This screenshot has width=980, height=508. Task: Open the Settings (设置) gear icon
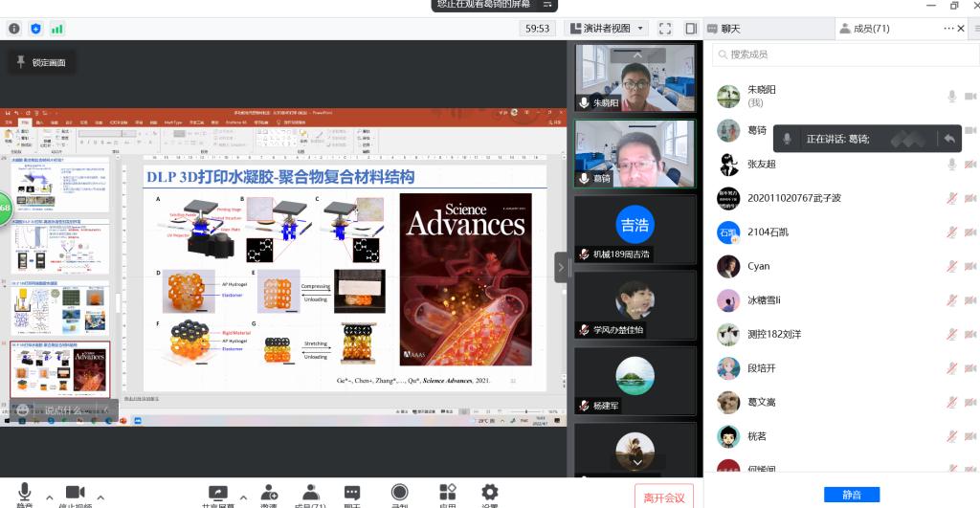point(490,495)
